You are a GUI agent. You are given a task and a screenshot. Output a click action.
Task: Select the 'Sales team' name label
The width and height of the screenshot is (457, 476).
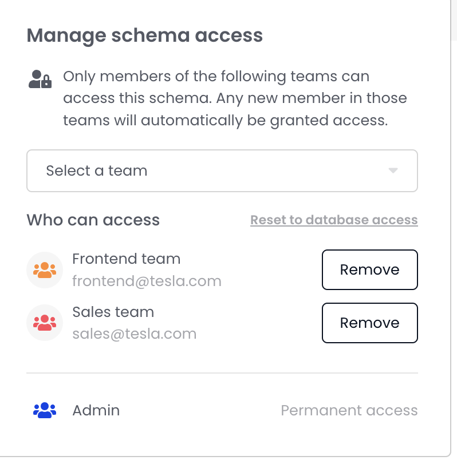(113, 312)
